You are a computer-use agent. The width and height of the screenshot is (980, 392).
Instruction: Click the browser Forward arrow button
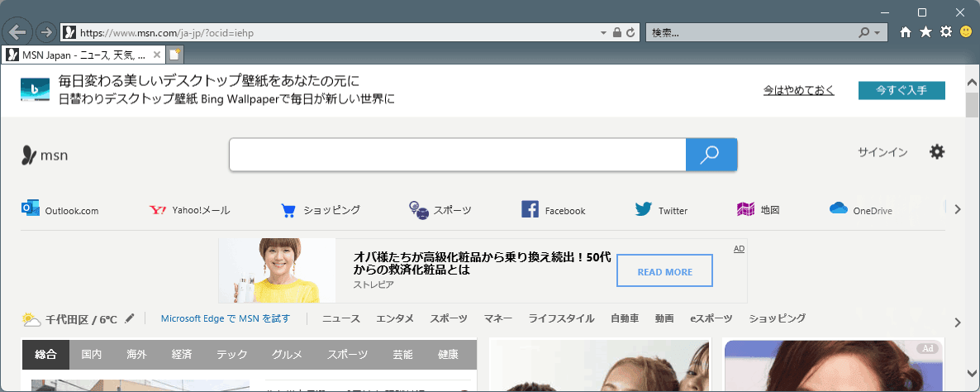45,32
